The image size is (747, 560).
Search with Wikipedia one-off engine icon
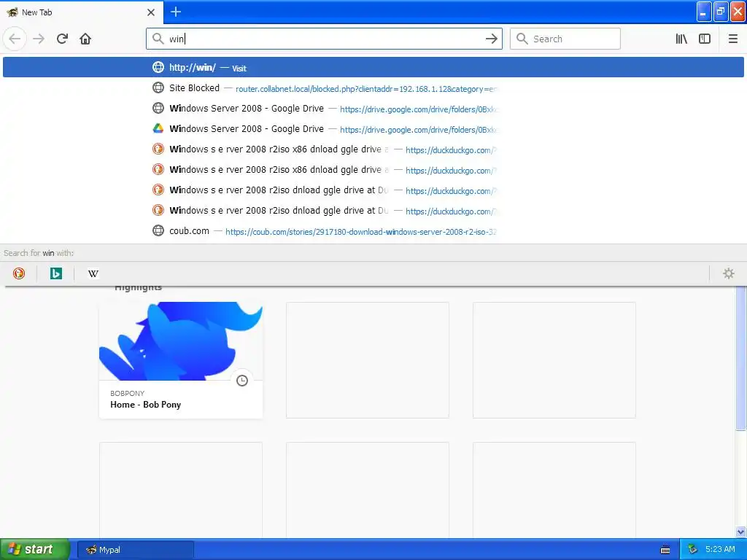pos(93,273)
